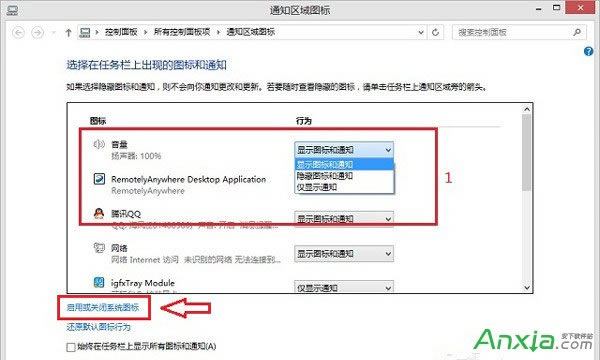Maximize the 通知区域图标 window
The image size is (600, 360).
coord(557,8)
